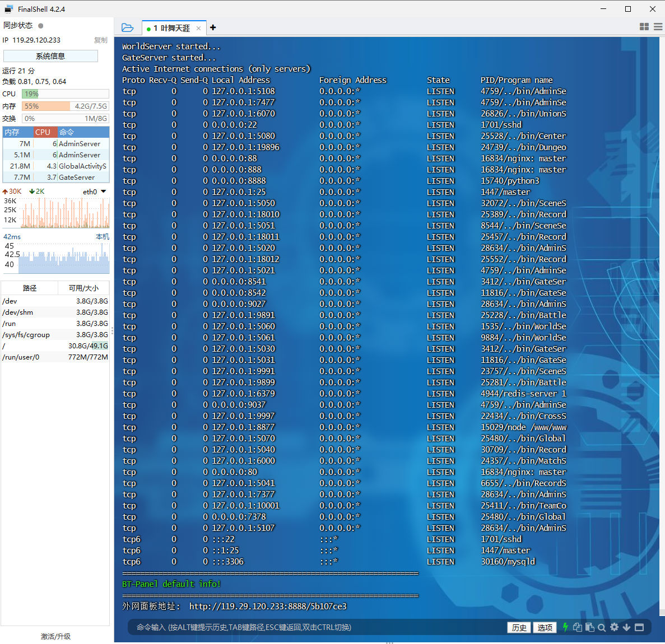Click the 0.0.0.0:8888 local address text

(239, 181)
